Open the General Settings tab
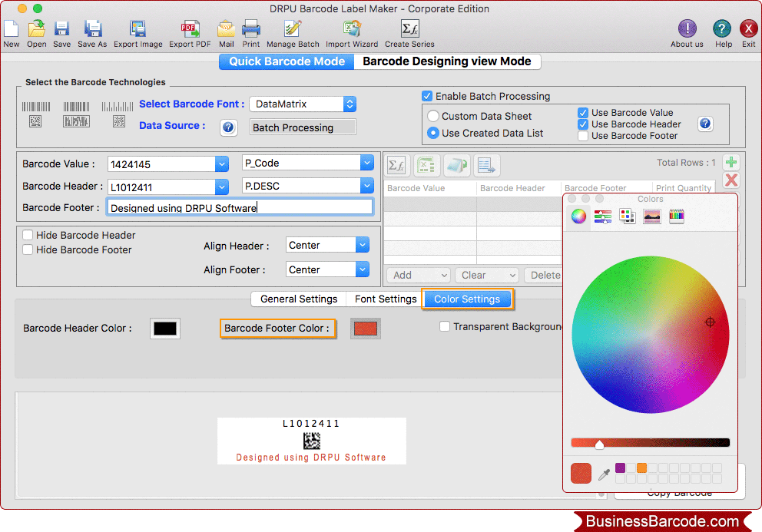Image resolution: width=762 pixels, height=532 pixels. 298,299
